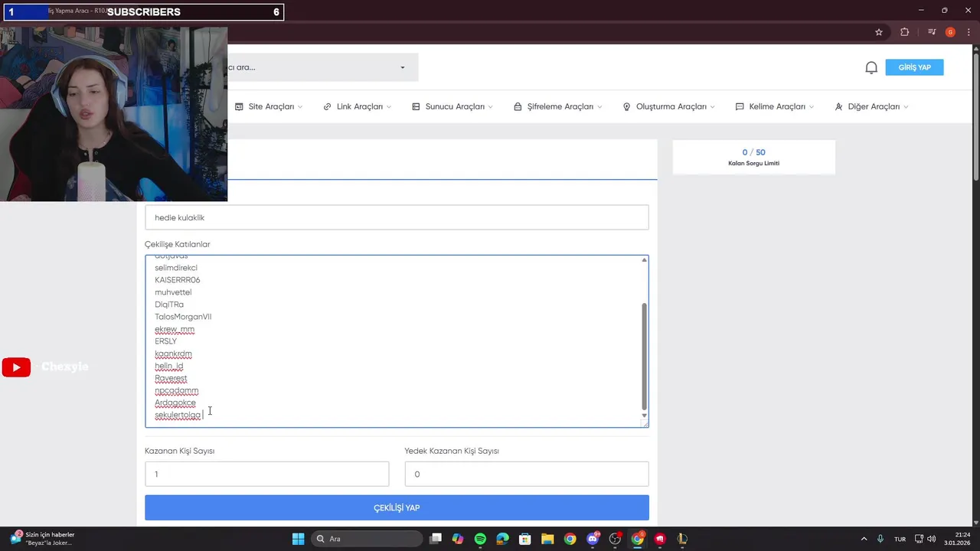The width and height of the screenshot is (980, 551).
Task: Open the Sunucu Araçları menu
Action: [452, 106]
